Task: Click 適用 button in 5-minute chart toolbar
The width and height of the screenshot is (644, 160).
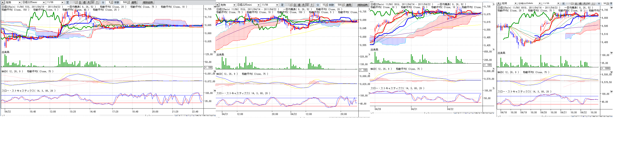Action: coord(134,2)
